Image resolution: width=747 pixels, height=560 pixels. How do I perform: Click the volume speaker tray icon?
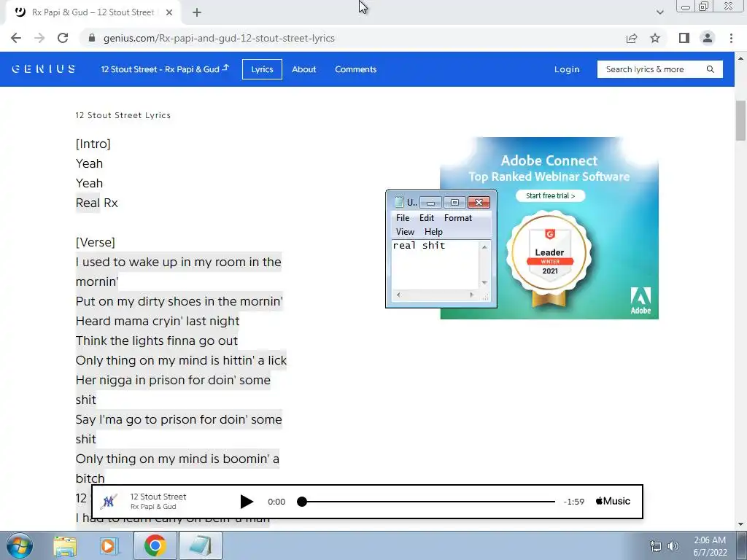673,546
